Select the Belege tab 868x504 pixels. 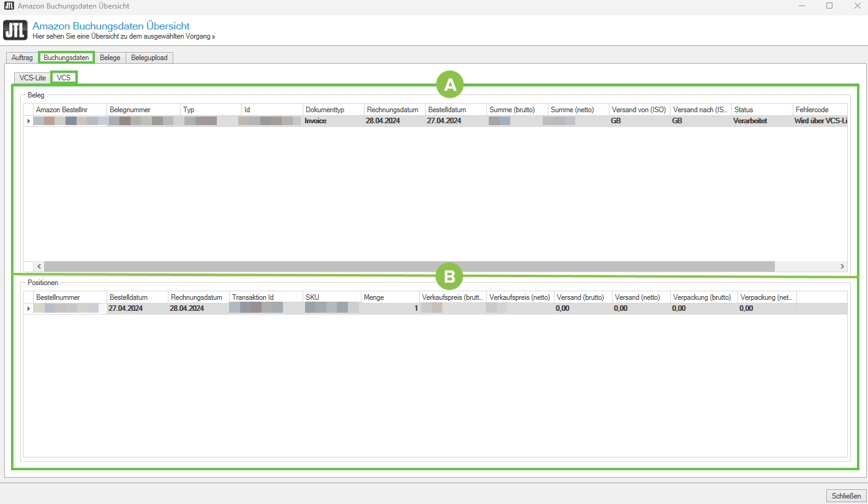(110, 58)
